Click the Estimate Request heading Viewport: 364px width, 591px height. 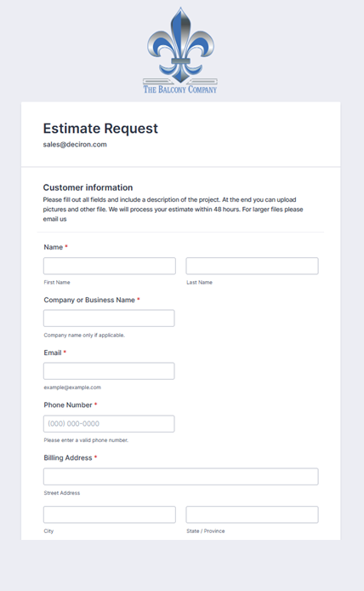100,129
